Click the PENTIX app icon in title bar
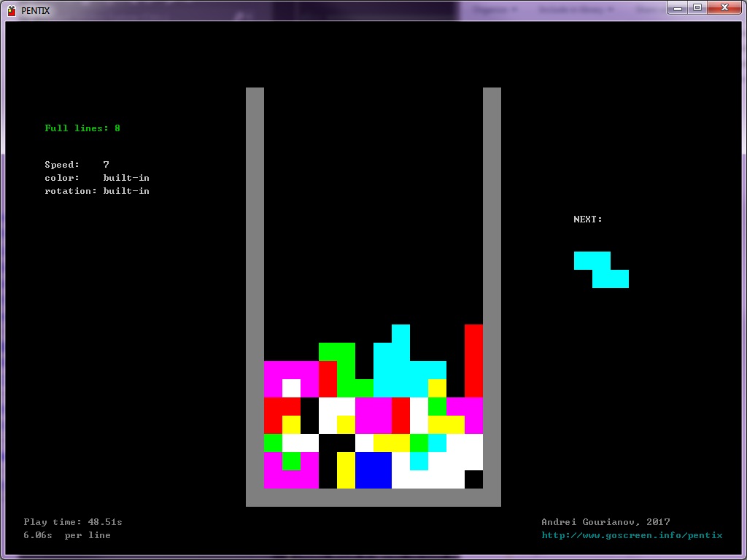Screen dimensions: 747x560 tap(12, 9)
